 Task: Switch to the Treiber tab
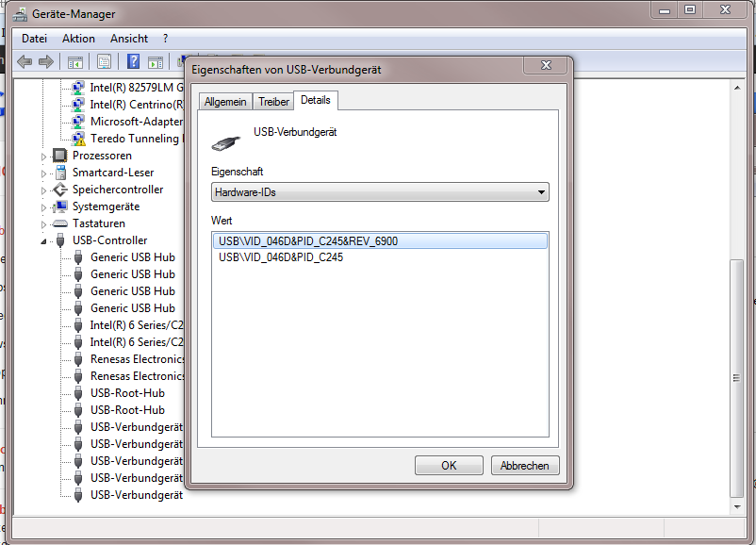coord(273,101)
